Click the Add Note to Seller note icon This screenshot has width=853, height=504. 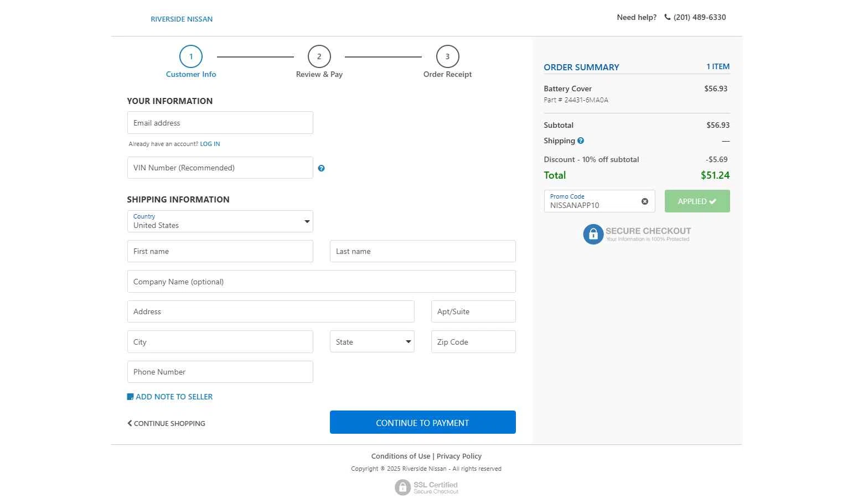(130, 397)
